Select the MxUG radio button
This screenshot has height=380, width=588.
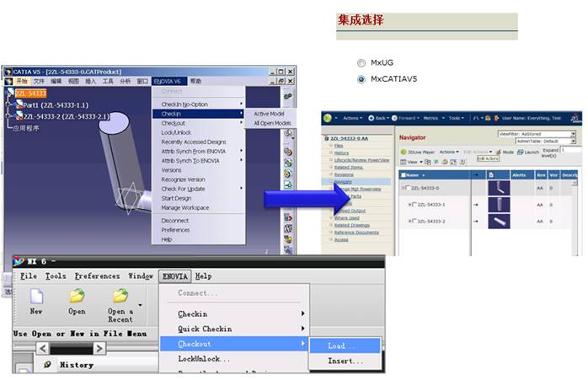[361, 63]
